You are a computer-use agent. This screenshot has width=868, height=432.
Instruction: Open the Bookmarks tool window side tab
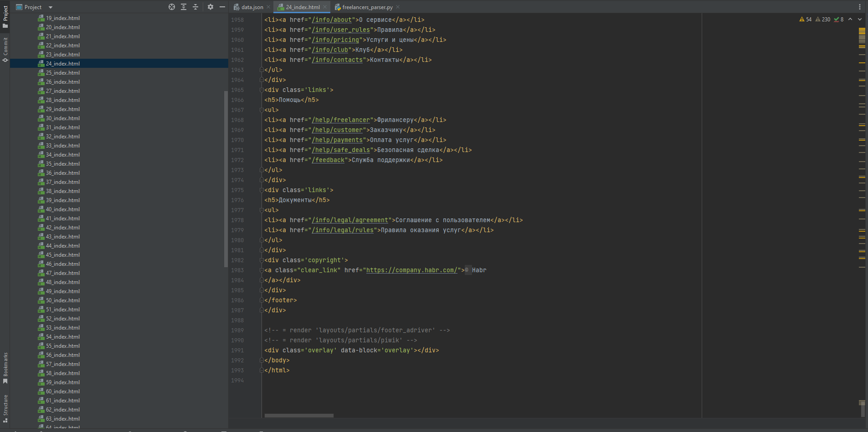tap(5, 368)
